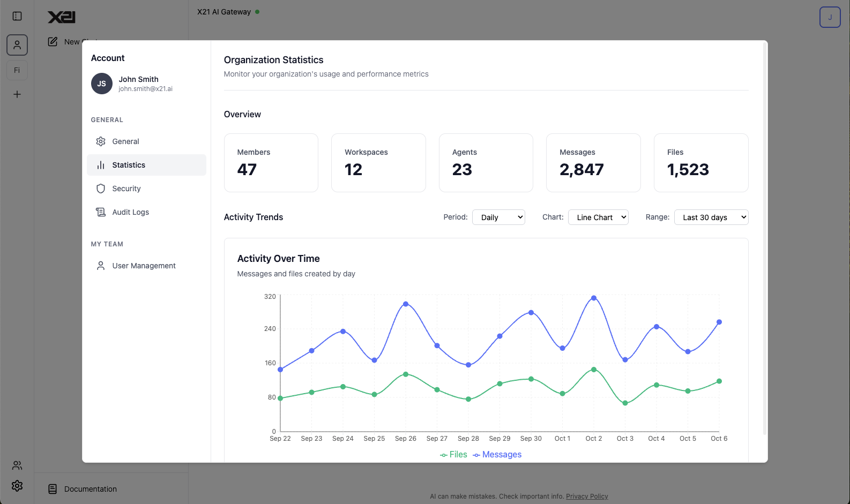
Task: Open the Chart type dropdown
Action: [x=598, y=217]
